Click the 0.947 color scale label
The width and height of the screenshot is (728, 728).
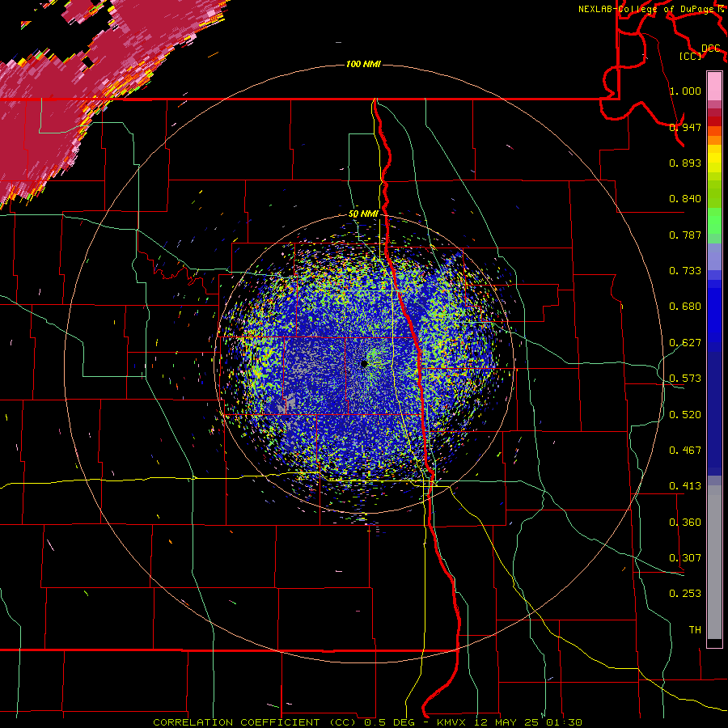click(685, 127)
